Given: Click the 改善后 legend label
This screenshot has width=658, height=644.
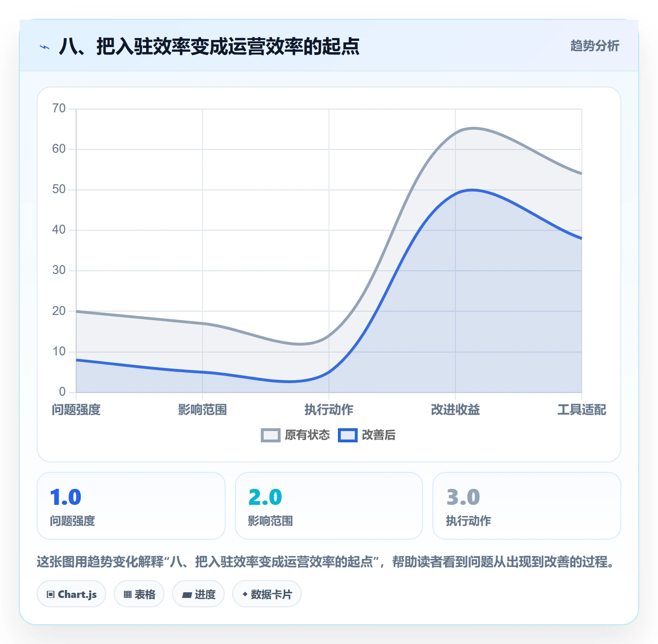Looking at the screenshot, I should click(x=379, y=435).
